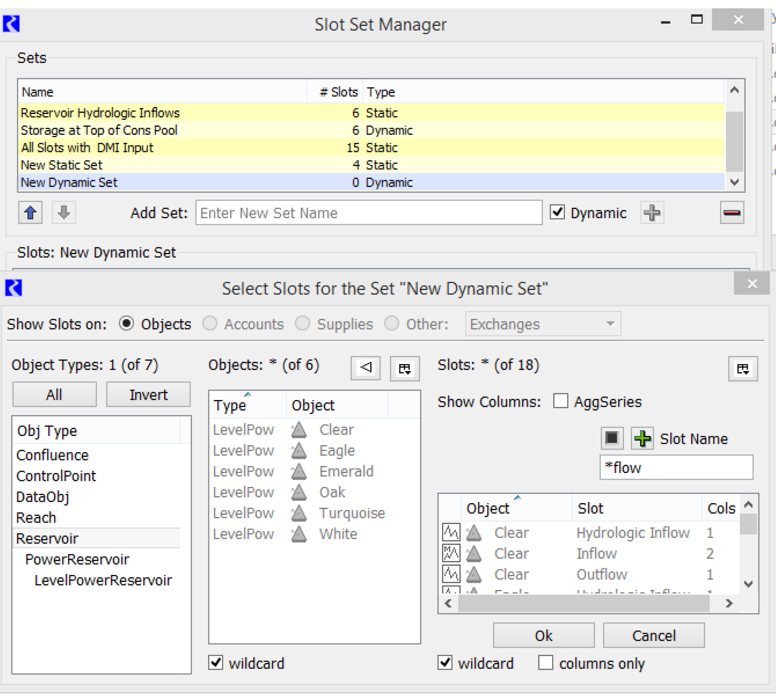Viewport: 776px width, 700px height.
Task: Click the Ok button
Action: (x=543, y=636)
